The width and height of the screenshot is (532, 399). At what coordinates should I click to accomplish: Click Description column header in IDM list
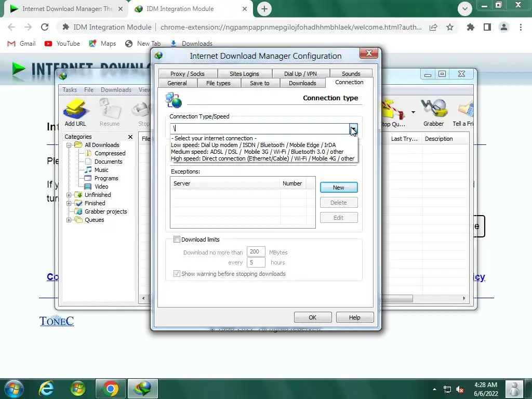point(445,139)
